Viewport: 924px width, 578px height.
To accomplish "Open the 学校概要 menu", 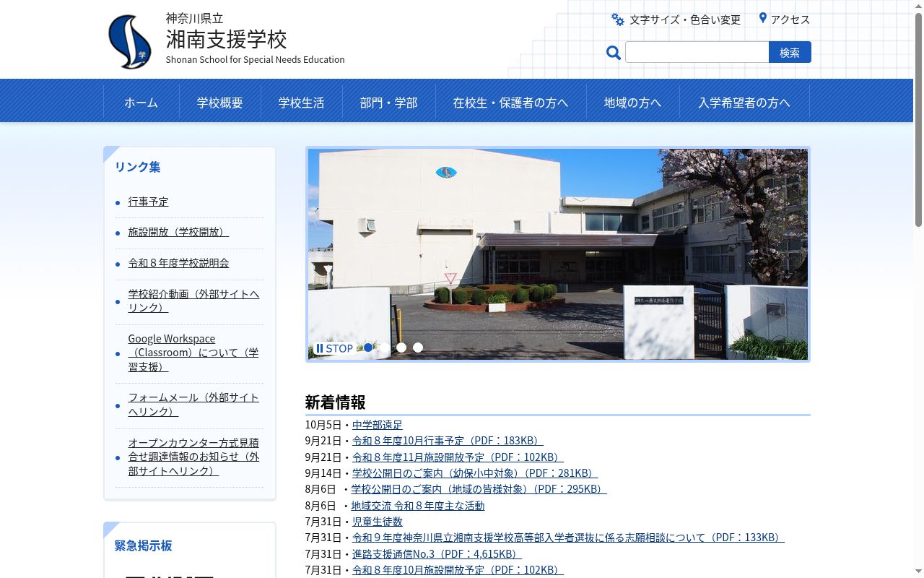I will point(220,103).
